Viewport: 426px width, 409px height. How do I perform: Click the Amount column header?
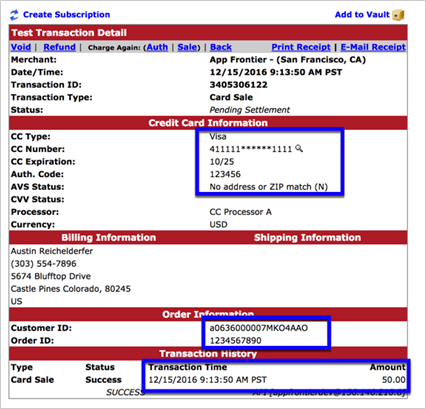pos(388,367)
